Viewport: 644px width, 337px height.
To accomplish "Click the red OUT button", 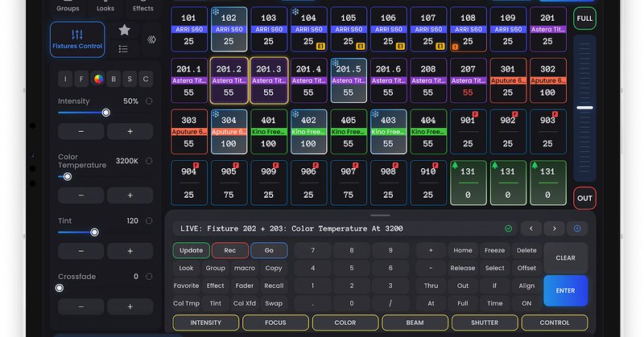I will click(x=584, y=199).
